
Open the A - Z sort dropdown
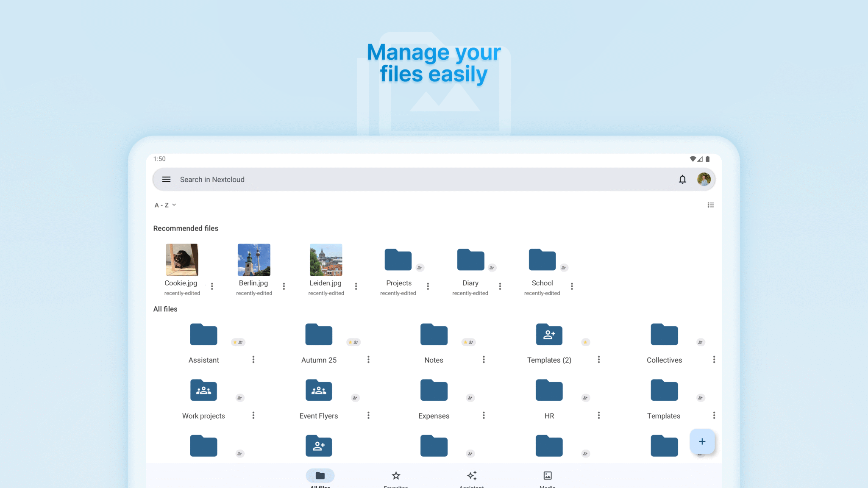[165, 205]
